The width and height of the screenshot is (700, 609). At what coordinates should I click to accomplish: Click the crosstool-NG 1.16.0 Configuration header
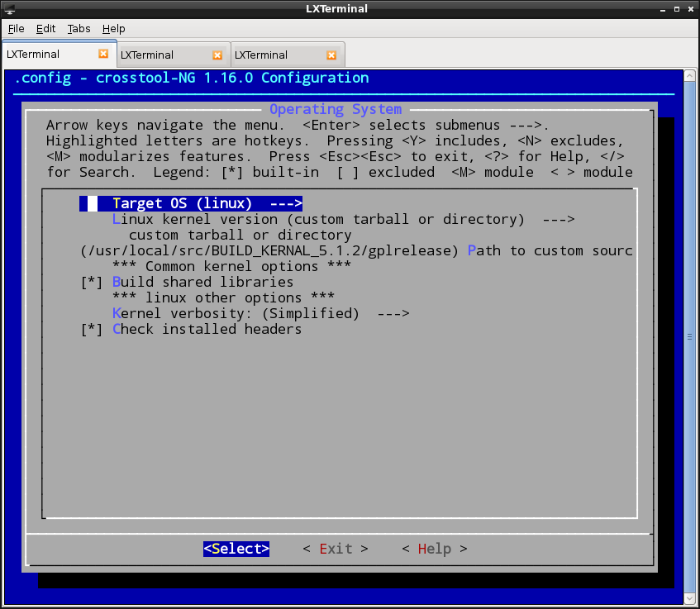[192, 79]
